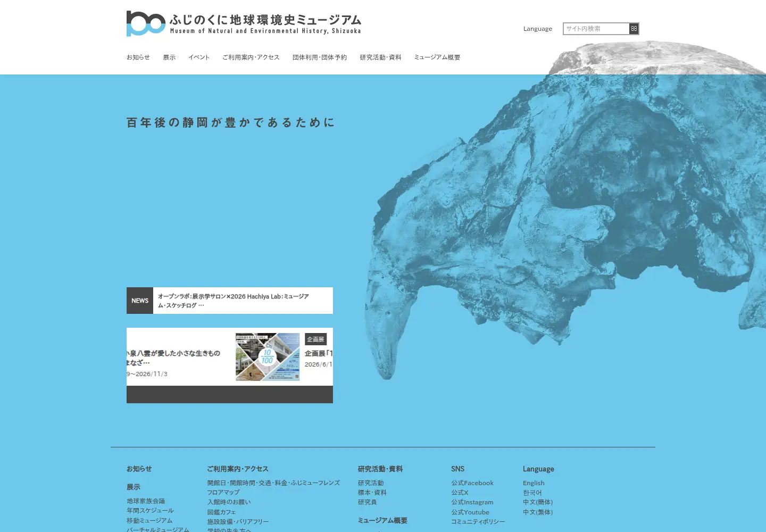Open the footer ミュージアム概要 heading

(382, 520)
